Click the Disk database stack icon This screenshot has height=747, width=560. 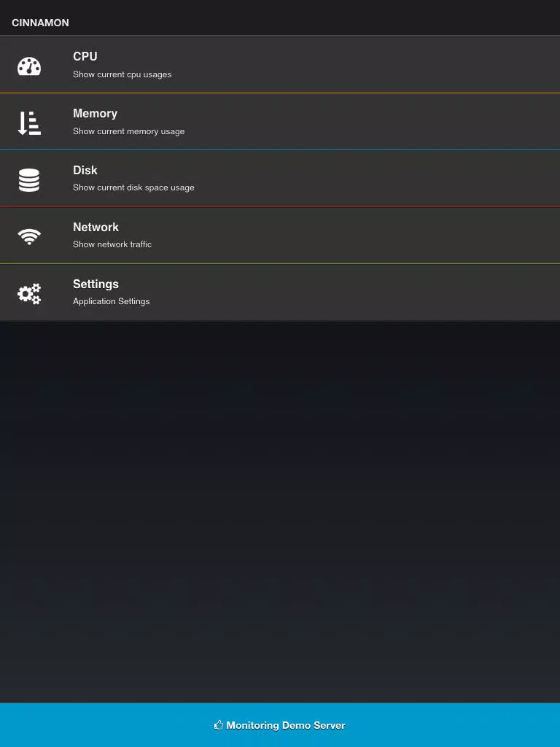point(29,180)
